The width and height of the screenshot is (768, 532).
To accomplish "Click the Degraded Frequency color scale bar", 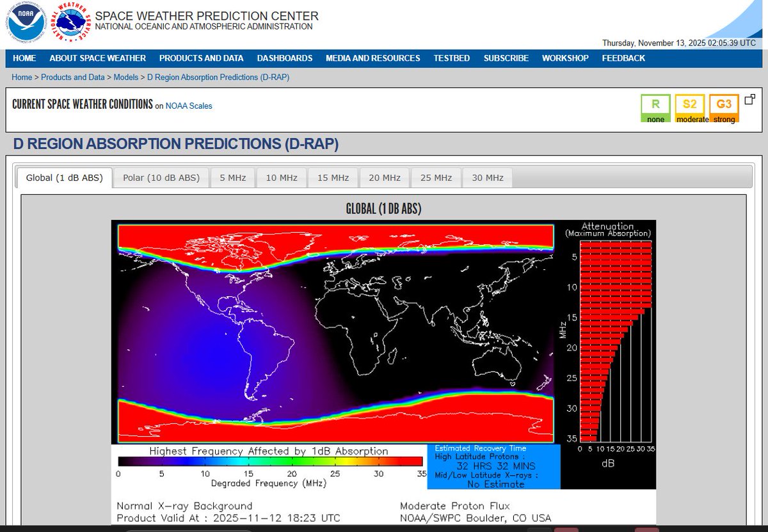I will pyautogui.click(x=270, y=461).
